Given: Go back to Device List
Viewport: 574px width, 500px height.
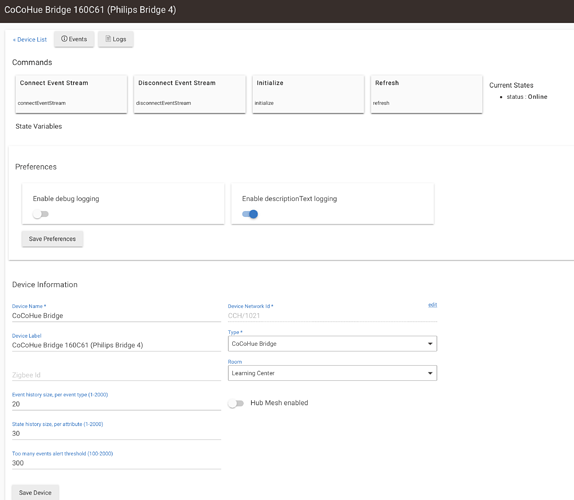Looking at the screenshot, I should coord(30,40).
